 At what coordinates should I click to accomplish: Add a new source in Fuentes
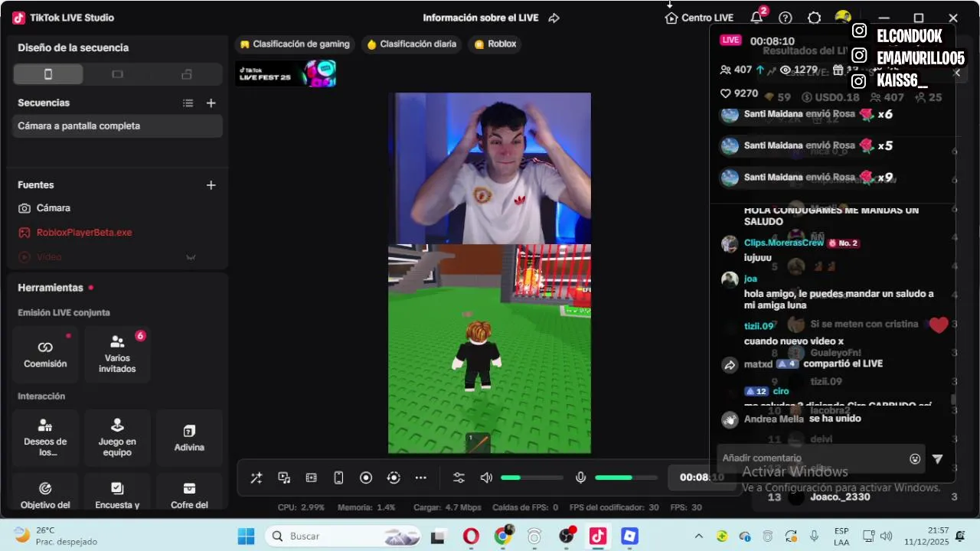tap(211, 185)
